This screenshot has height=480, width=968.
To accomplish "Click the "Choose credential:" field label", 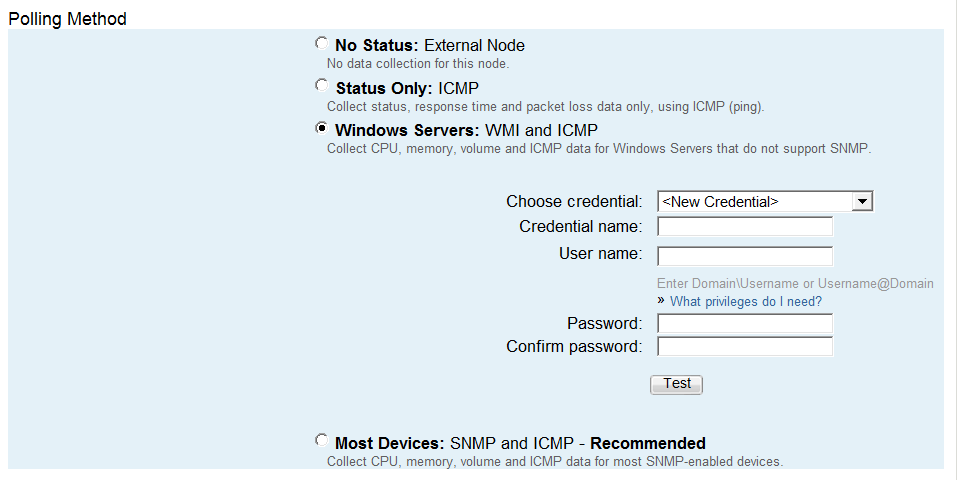I will (574, 202).
